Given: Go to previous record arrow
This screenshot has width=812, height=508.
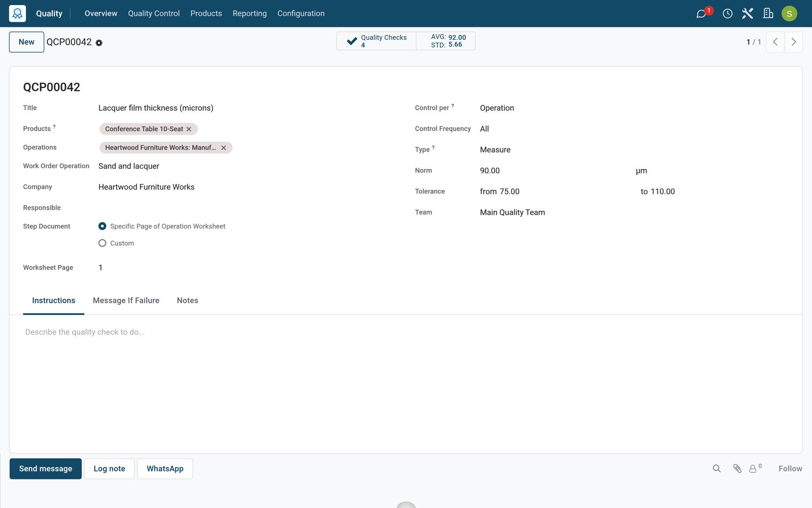Looking at the screenshot, I should click(775, 42).
